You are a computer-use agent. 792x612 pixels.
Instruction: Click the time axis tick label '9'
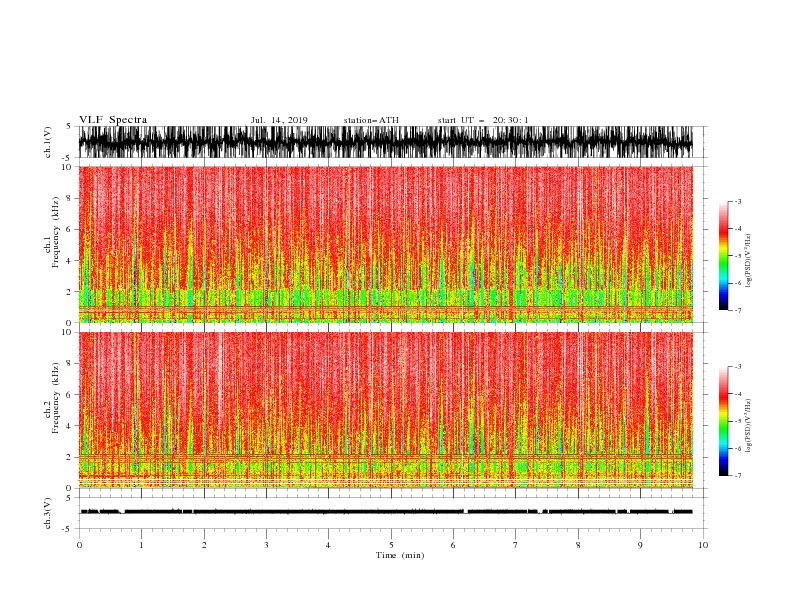(x=640, y=545)
